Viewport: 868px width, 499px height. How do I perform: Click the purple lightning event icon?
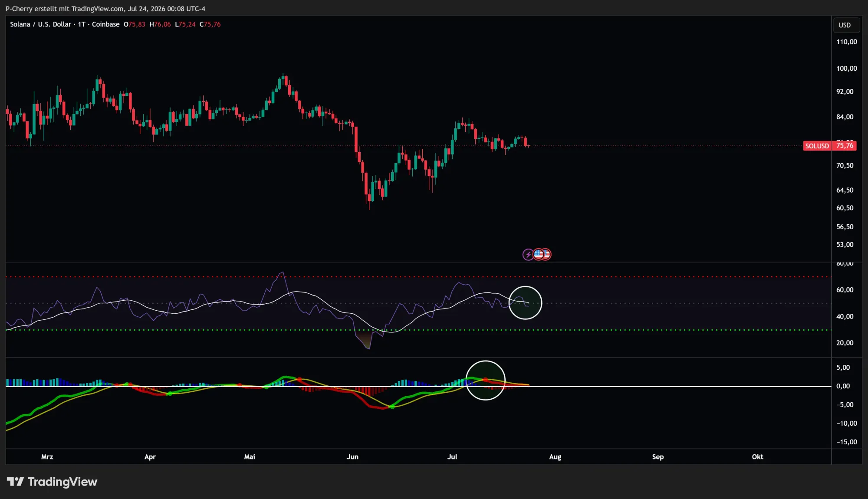[x=528, y=254]
